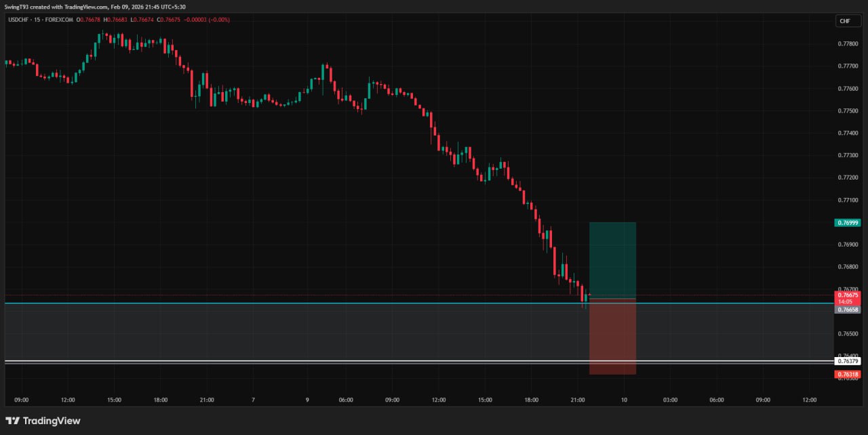Click the 0.77500 level on price scale

848,110
